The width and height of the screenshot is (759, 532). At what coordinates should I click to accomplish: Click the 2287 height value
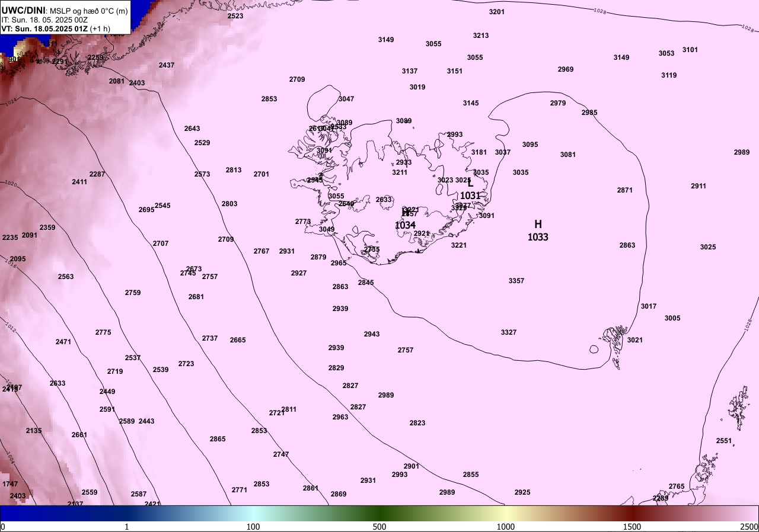tap(97, 174)
